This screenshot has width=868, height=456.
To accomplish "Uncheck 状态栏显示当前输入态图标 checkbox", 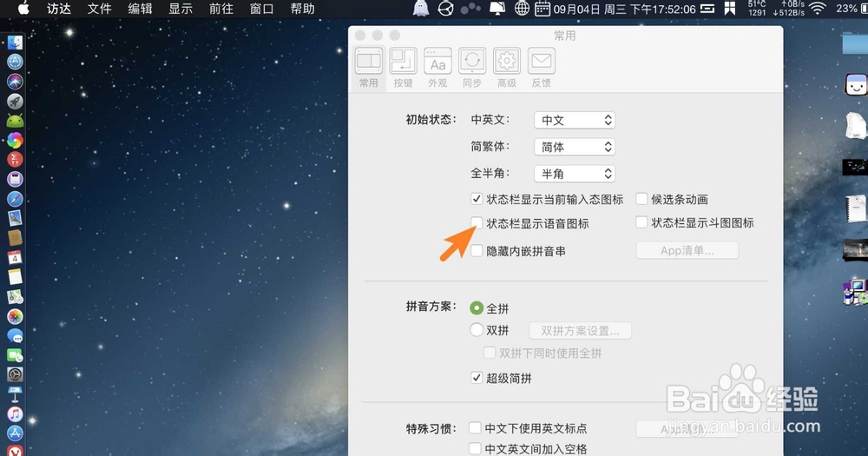I will tap(476, 198).
